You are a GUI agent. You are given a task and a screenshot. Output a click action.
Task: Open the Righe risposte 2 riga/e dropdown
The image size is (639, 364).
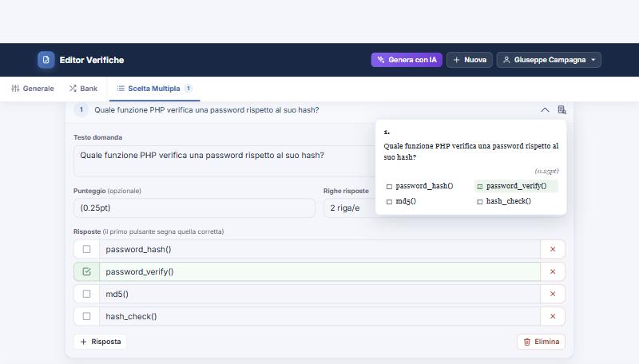(349, 208)
